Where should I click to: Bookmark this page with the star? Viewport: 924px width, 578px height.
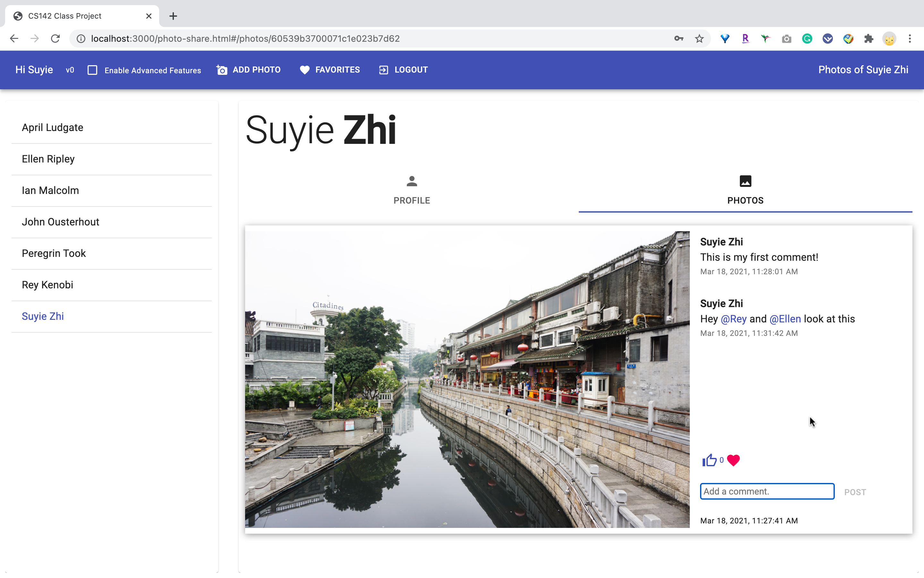[699, 39]
